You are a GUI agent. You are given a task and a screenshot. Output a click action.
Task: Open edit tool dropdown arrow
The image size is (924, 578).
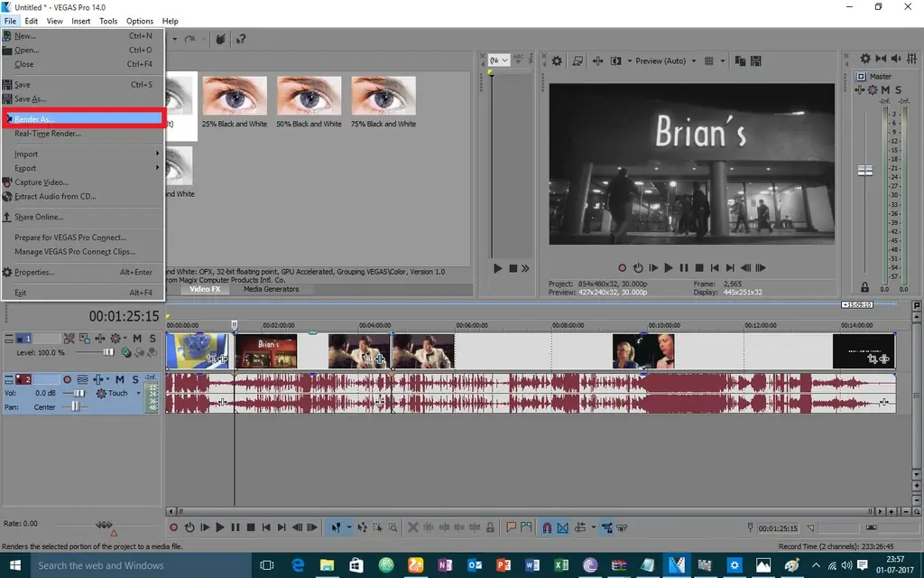point(349,527)
